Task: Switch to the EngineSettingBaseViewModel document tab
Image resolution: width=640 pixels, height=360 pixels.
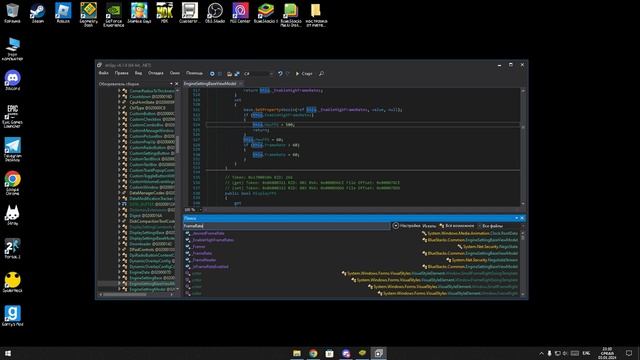Action: tap(210, 83)
